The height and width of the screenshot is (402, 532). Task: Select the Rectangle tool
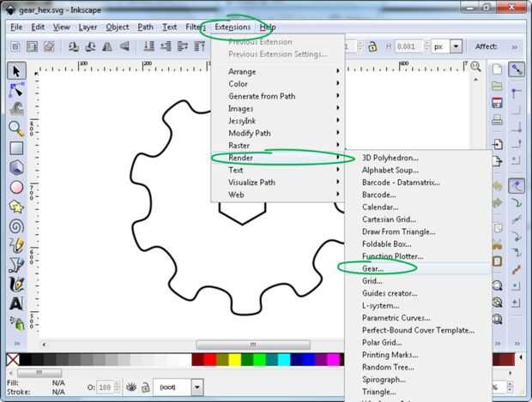tap(16, 148)
